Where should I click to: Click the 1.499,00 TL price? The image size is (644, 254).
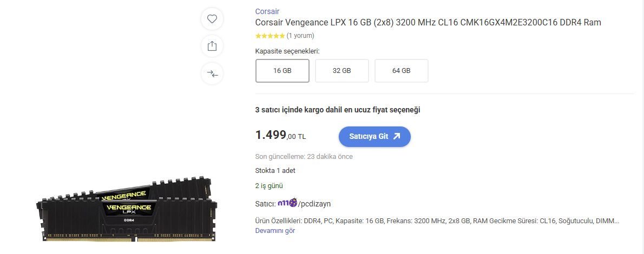click(280, 135)
